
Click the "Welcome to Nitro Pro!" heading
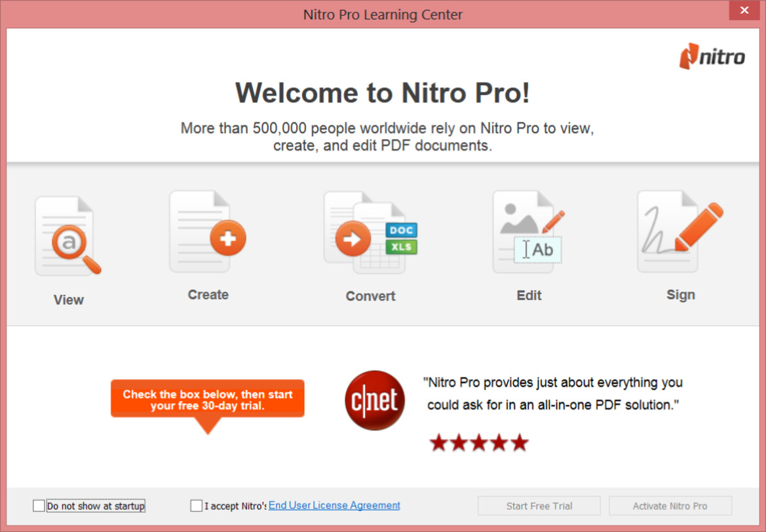click(x=383, y=92)
